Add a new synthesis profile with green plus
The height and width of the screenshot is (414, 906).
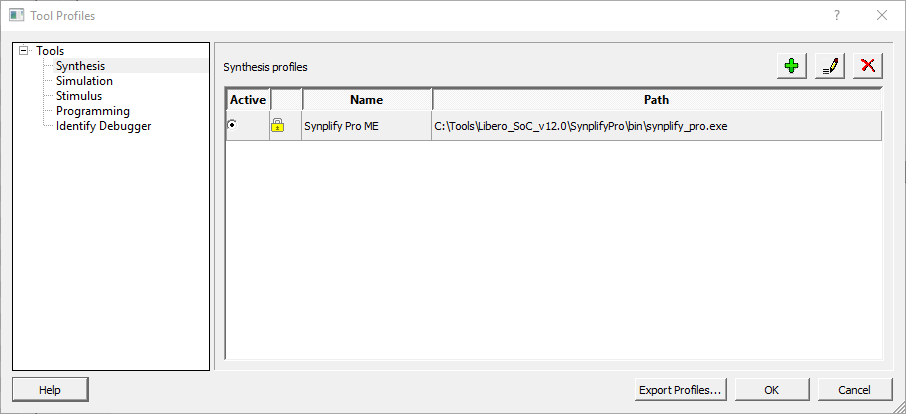point(792,66)
